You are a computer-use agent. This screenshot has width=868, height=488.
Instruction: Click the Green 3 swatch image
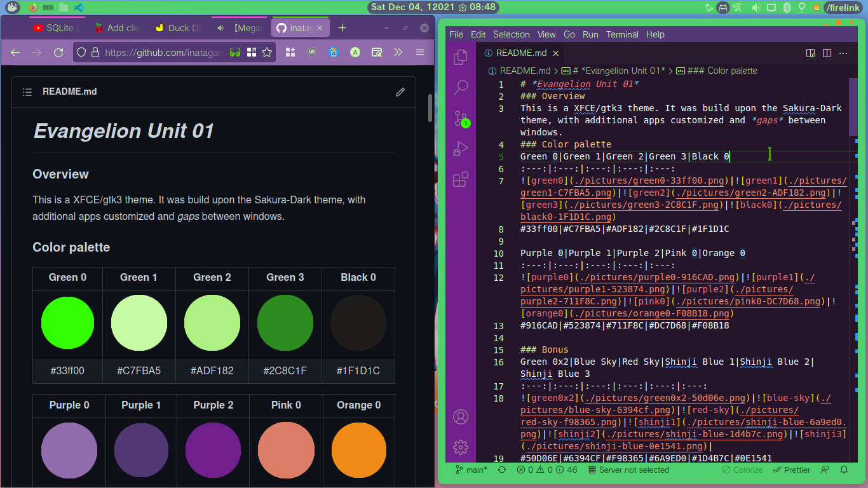(285, 323)
